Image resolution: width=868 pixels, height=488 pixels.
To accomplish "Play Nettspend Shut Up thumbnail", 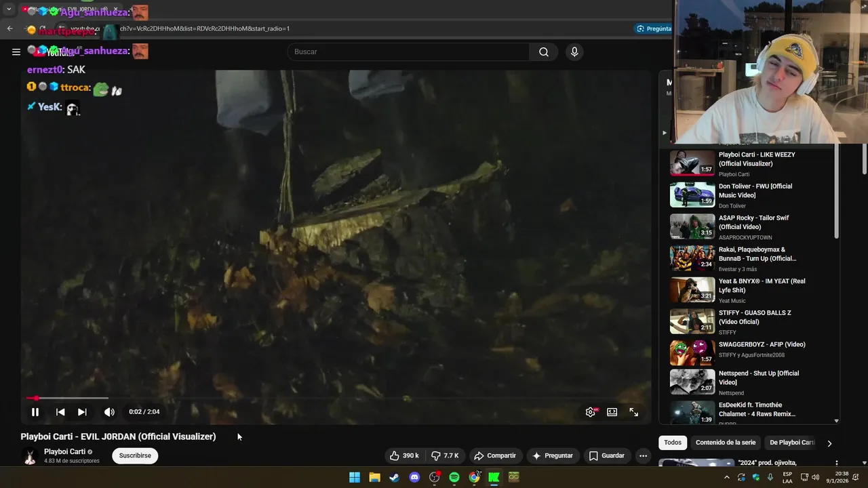I will [692, 382].
